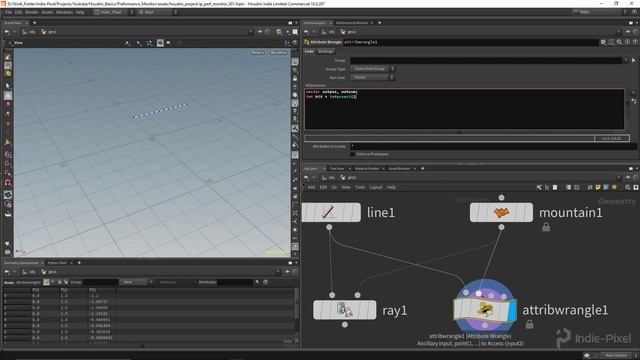Click the Auto Update button in status bar
640x360 pixels.
pyautogui.click(x=615, y=356)
